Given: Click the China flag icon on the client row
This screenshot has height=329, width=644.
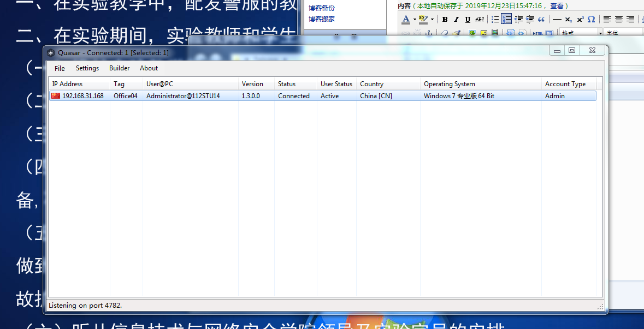Looking at the screenshot, I should (x=56, y=95).
